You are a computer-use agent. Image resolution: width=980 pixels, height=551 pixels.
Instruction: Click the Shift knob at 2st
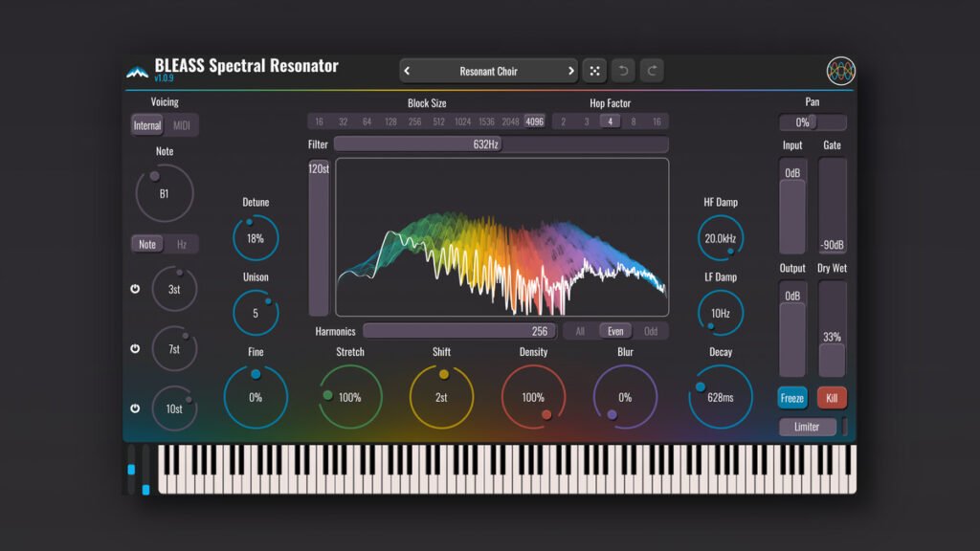tap(441, 397)
